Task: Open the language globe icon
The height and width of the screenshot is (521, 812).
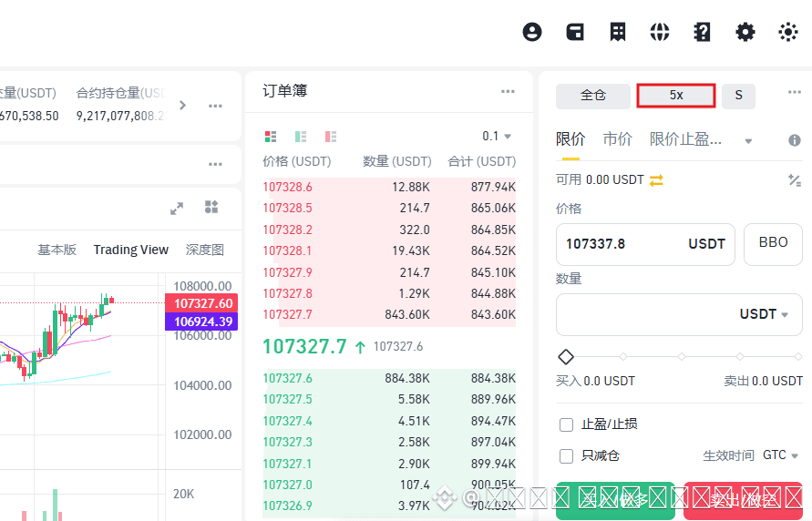Action: (x=660, y=32)
